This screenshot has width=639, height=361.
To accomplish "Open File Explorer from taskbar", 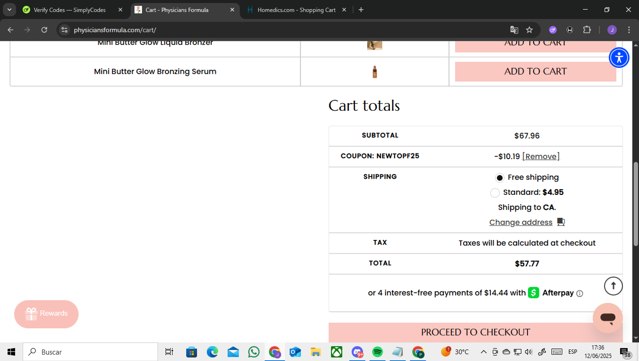I will click(315, 352).
